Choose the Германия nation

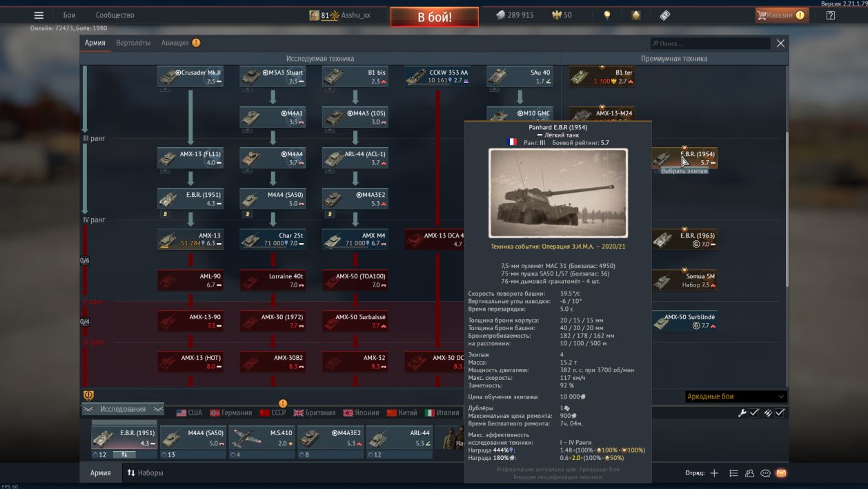coord(231,413)
